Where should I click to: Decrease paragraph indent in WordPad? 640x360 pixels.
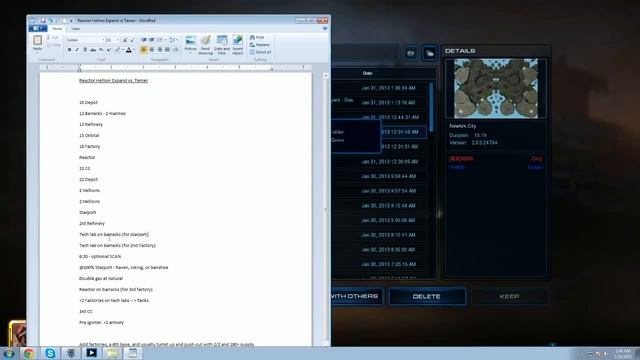pos(144,40)
